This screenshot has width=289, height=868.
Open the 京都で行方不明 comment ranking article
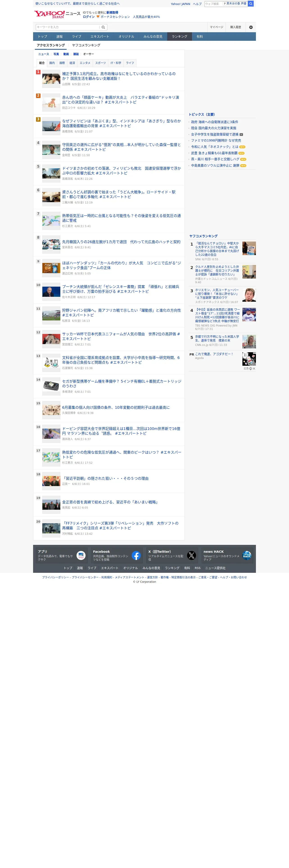[x=217, y=339]
